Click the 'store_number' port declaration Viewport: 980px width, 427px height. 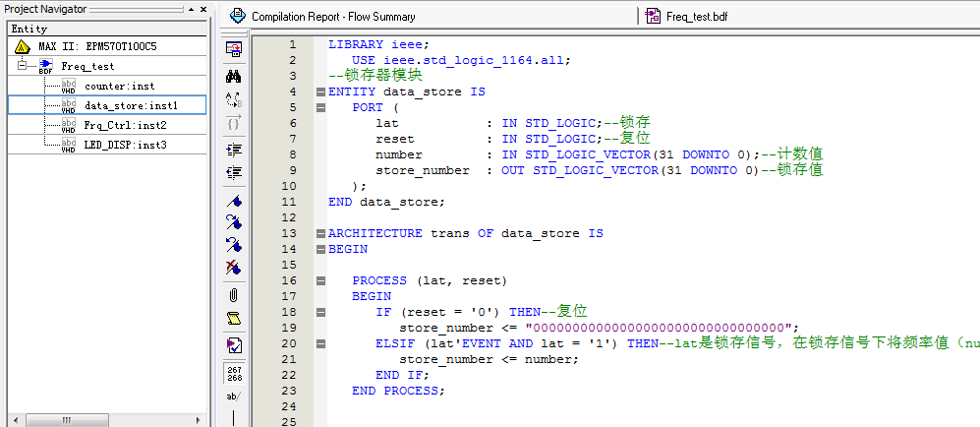tap(423, 170)
